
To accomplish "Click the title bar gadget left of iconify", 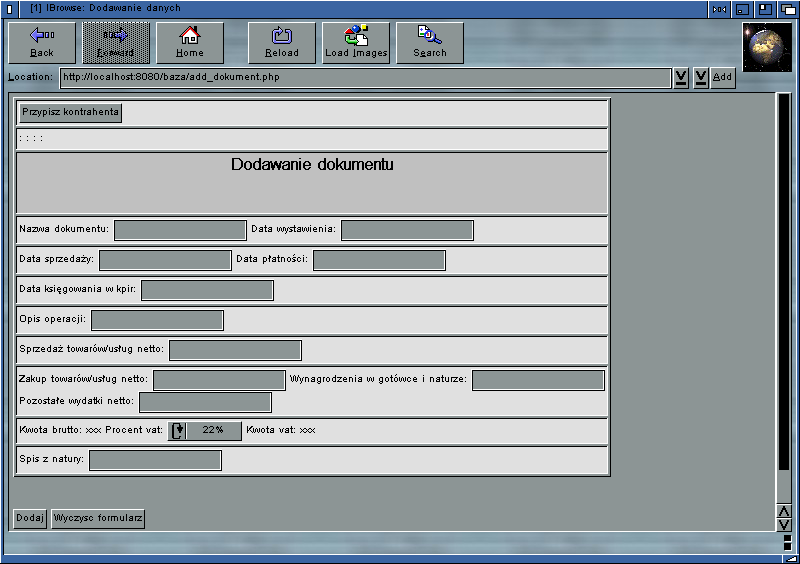I will coord(719,9).
